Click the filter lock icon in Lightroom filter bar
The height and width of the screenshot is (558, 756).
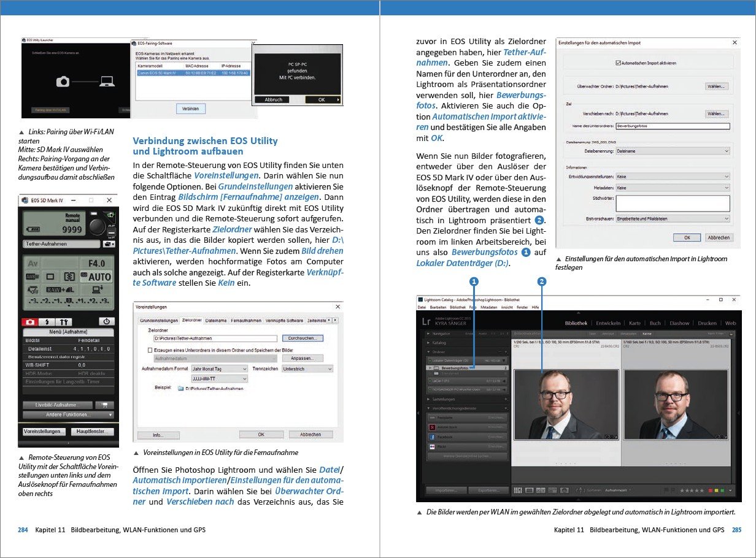(x=731, y=334)
